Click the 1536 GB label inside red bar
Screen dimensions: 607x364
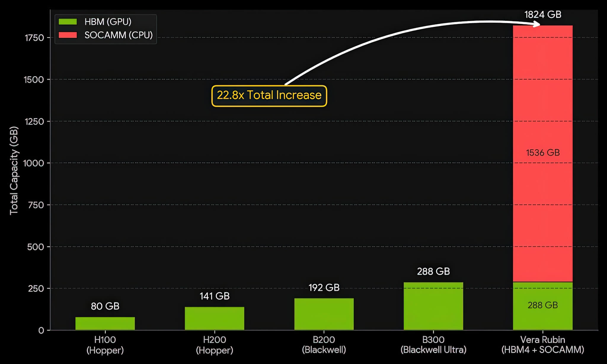(x=543, y=153)
